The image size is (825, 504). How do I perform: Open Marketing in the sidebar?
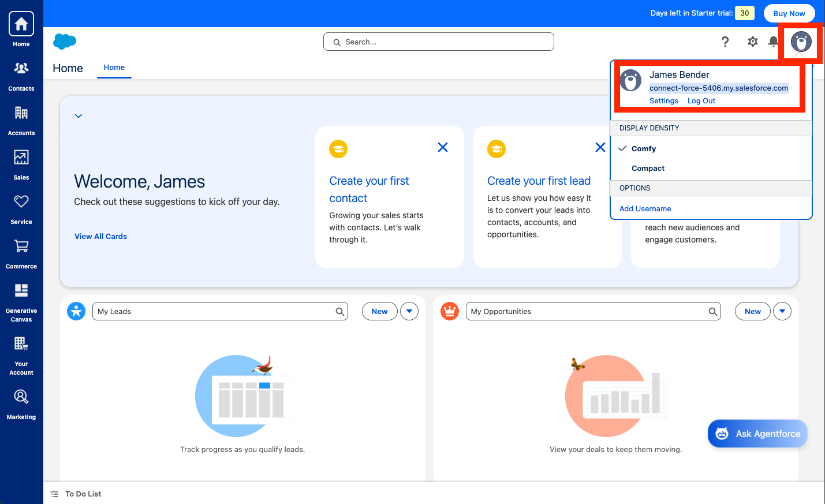(x=21, y=405)
